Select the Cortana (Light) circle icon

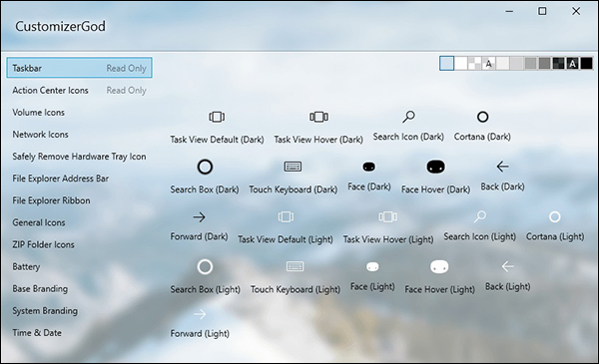tap(555, 217)
